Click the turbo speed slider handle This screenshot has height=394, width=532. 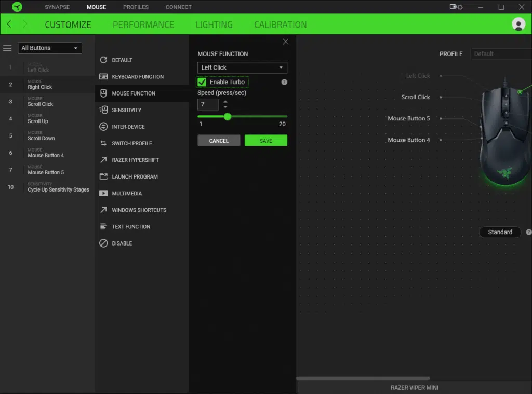click(x=228, y=117)
